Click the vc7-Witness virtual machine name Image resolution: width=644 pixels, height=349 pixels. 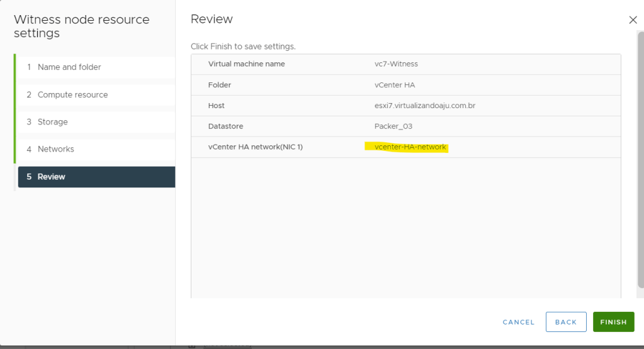pos(396,64)
